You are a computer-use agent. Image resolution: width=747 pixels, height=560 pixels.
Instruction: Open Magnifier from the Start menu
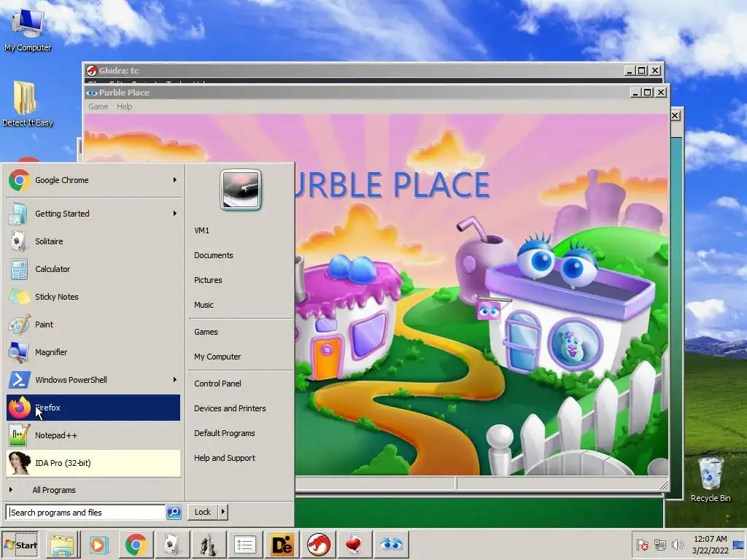click(93, 352)
